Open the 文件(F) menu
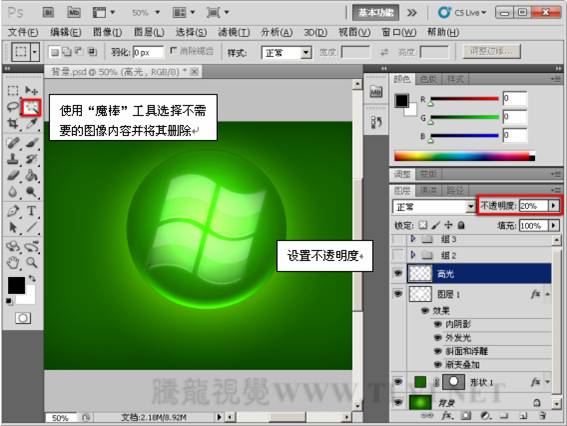This screenshot has height=426, width=567. pyautogui.click(x=23, y=33)
